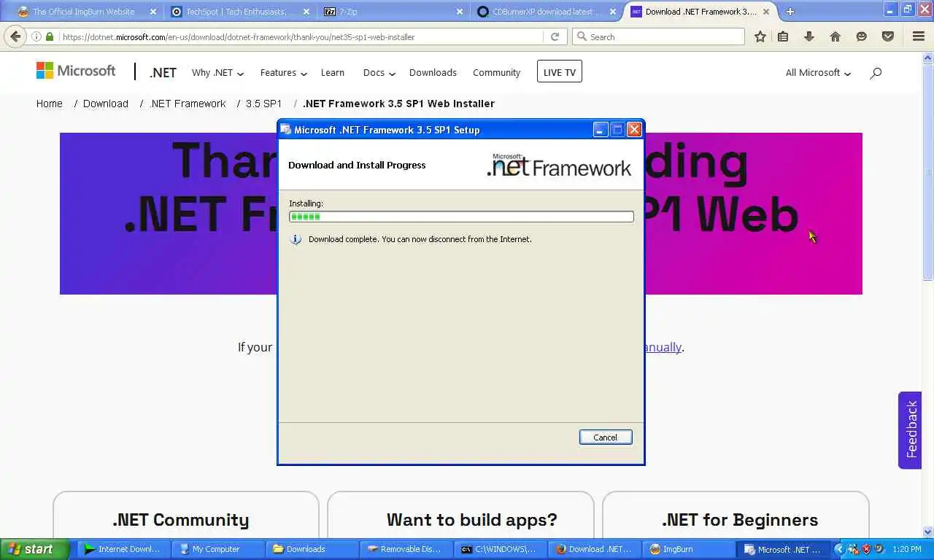
Task: Click the info icon beside Download complete
Action: point(296,239)
